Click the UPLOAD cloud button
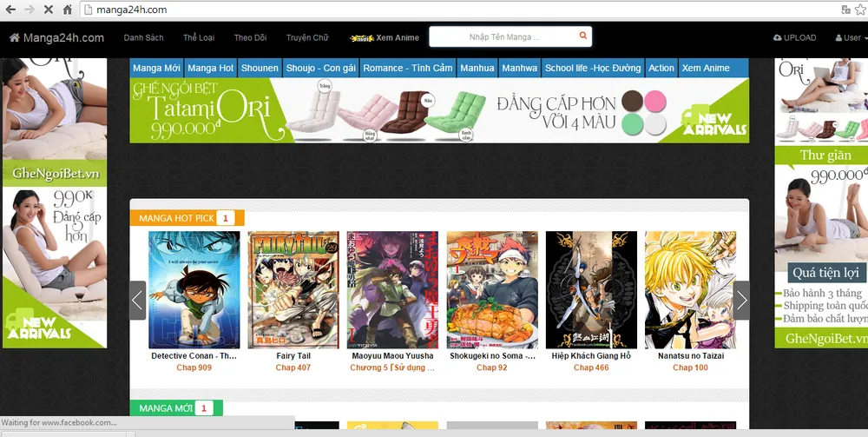 [x=794, y=37]
